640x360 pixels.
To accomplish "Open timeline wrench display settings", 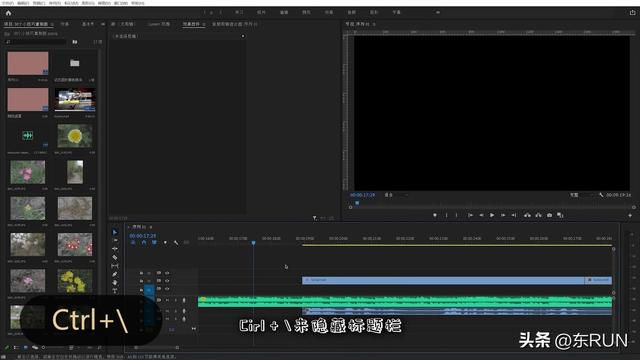I will [176, 243].
